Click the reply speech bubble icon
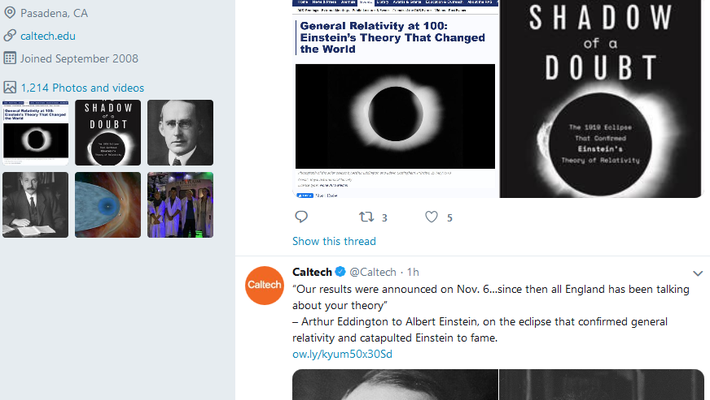Viewport: 710px width, 400px height. pyautogui.click(x=301, y=217)
